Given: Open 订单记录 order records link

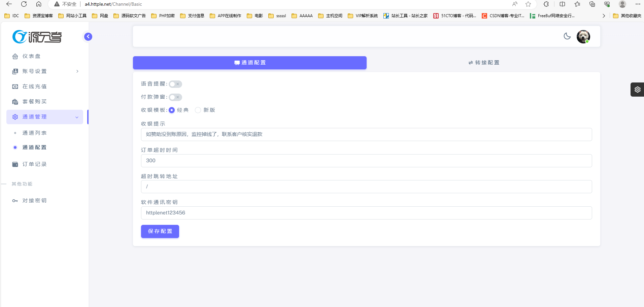Looking at the screenshot, I should point(34,164).
